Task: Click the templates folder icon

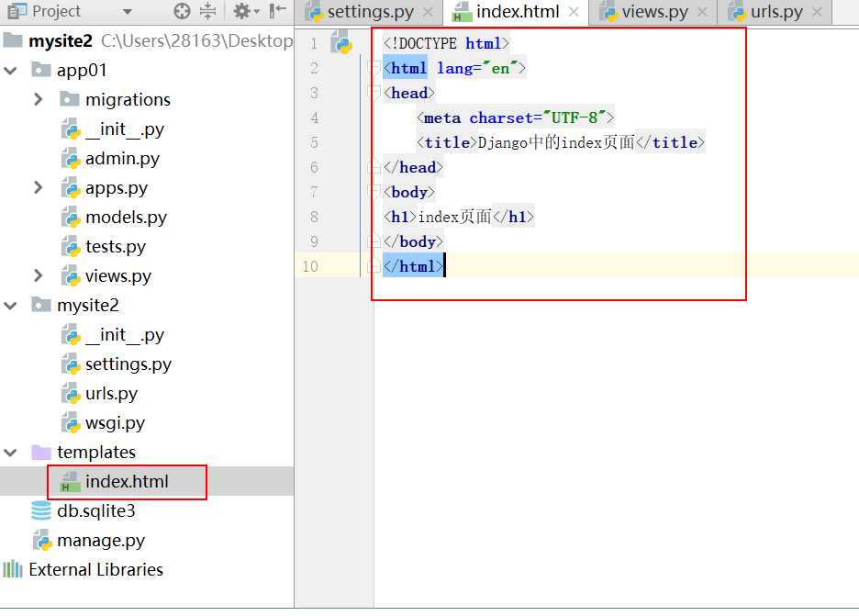Action: tap(41, 452)
